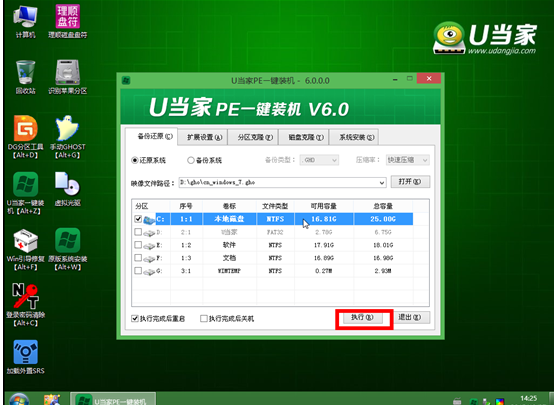Open U当家一键装机 desktop shortcut
Image resolution: width=554 pixels, height=405 pixels.
25,193
